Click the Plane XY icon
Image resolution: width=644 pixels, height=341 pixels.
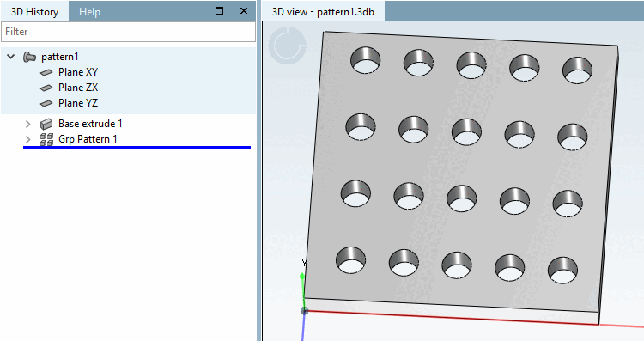tap(46, 72)
